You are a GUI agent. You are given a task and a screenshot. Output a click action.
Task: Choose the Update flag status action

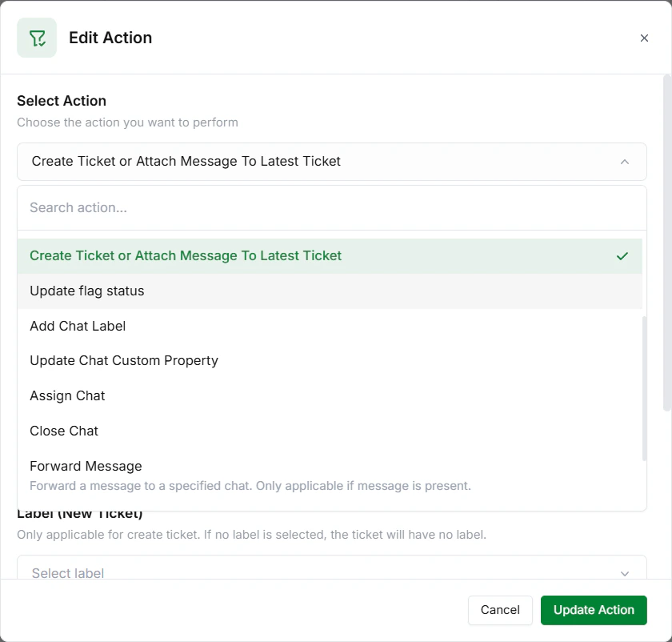pyautogui.click(x=87, y=291)
